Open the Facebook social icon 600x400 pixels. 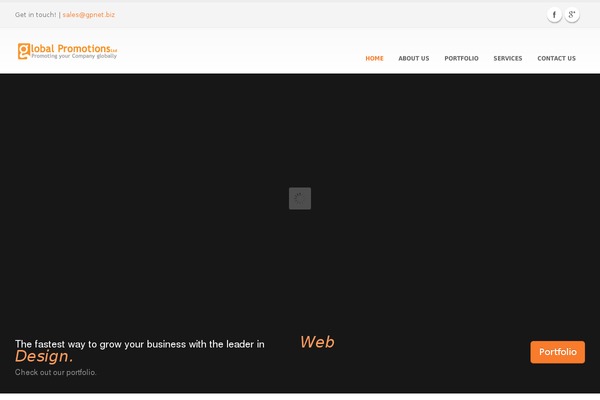tap(554, 15)
